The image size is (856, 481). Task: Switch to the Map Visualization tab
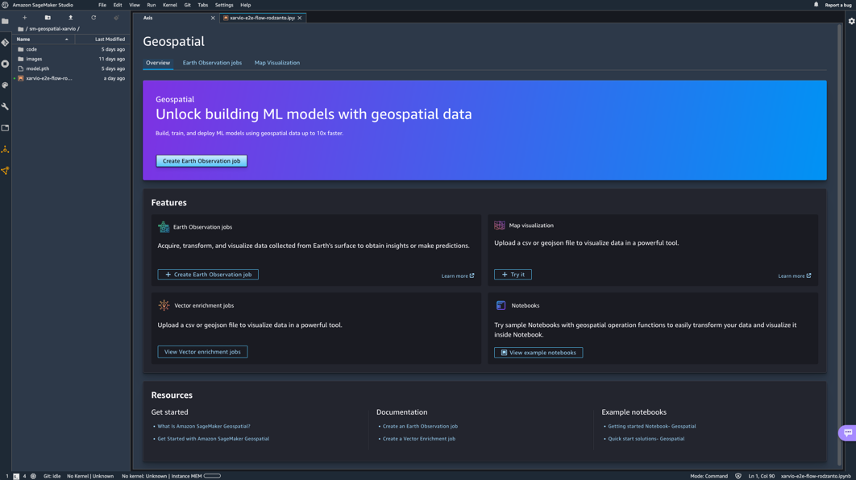point(277,63)
